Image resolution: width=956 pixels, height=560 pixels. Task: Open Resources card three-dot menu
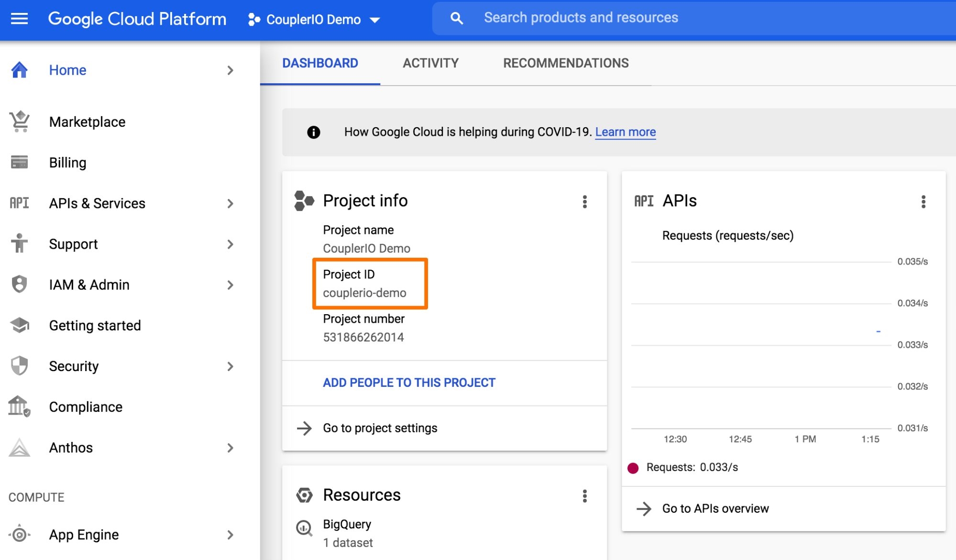(584, 496)
